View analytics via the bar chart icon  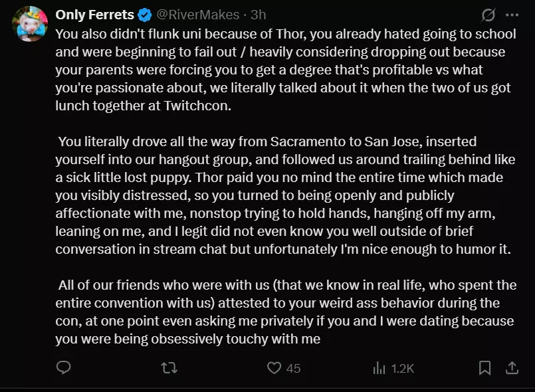[x=379, y=368]
